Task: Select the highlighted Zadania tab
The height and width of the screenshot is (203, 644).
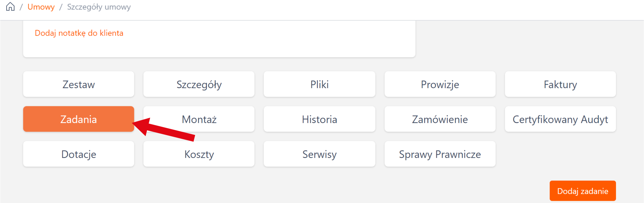Action: [x=79, y=119]
